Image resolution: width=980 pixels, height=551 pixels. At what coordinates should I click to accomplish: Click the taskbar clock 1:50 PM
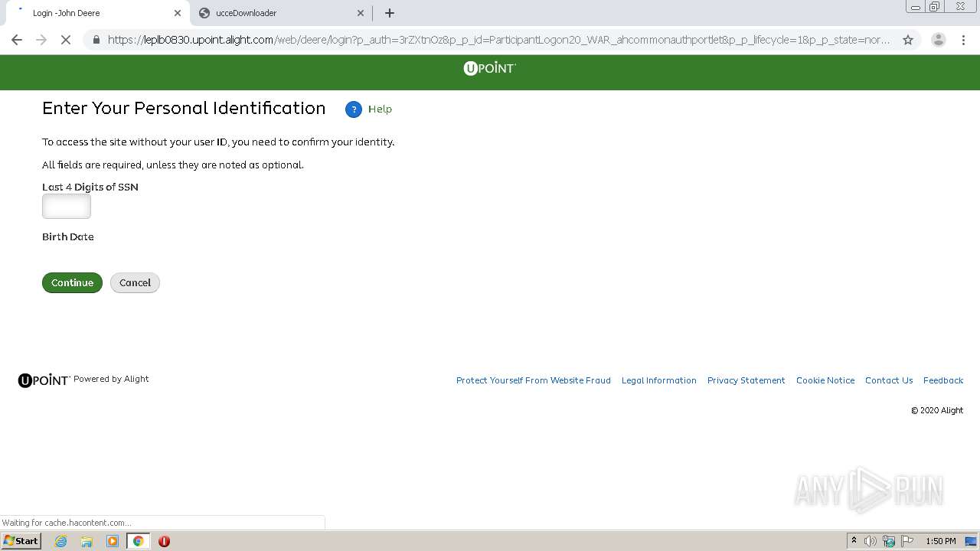(x=941, y=541)
